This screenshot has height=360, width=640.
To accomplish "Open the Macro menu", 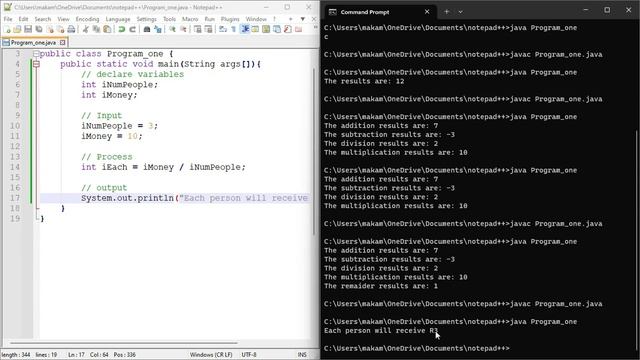I will pyautogui.click(x=190, y=19).
